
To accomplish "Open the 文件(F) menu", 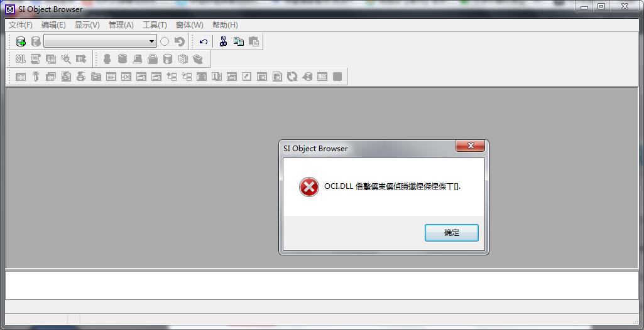I will tap(21, 25).
